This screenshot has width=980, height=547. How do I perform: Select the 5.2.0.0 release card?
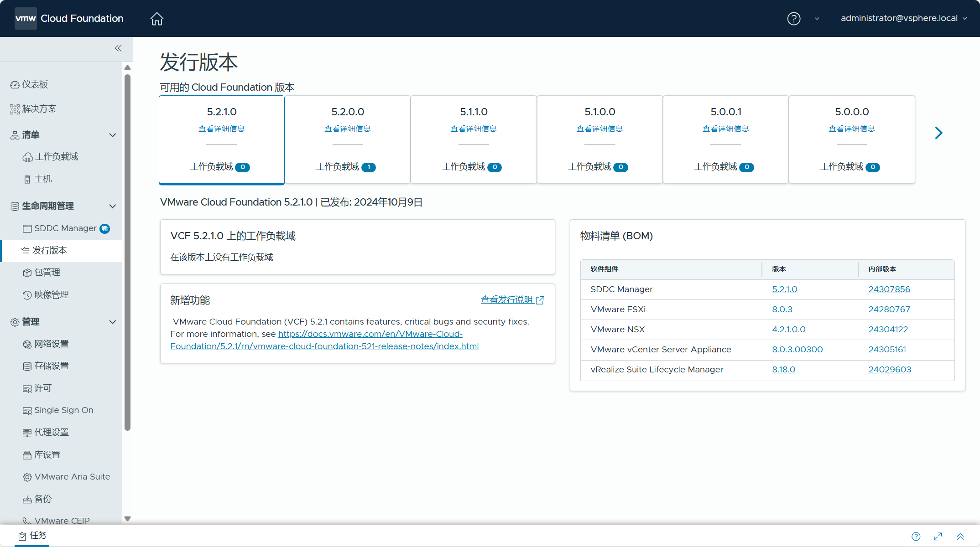(348, 139)
